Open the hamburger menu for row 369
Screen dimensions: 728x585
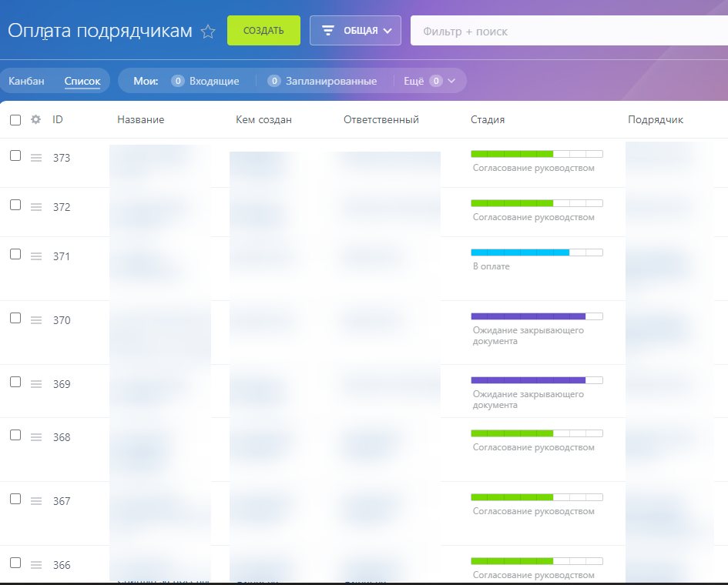point(35,384)
